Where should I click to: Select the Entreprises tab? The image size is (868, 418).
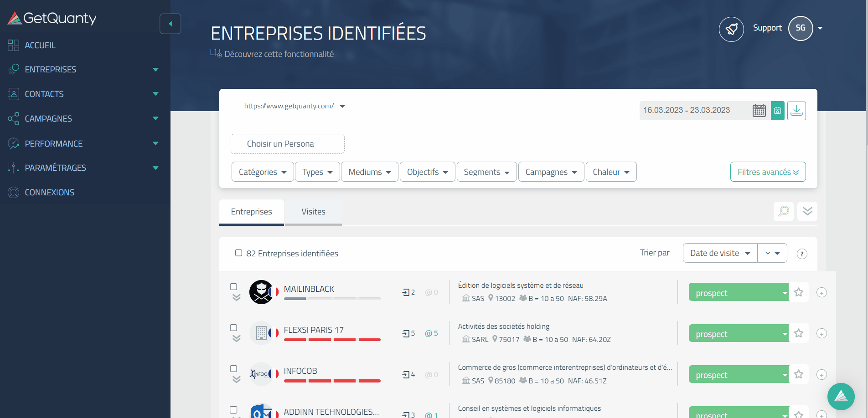tap(251, 212)
